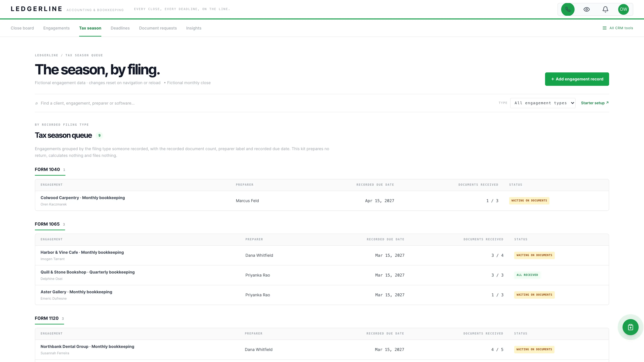Click the green phone call icon

point(568,9)
